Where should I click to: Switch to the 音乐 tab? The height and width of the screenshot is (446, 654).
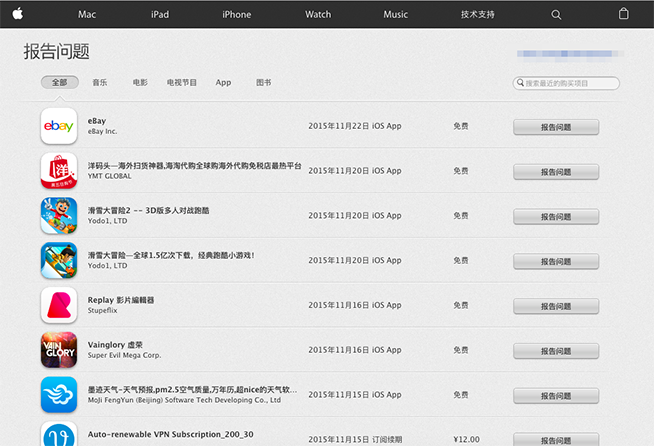(100, 83)
